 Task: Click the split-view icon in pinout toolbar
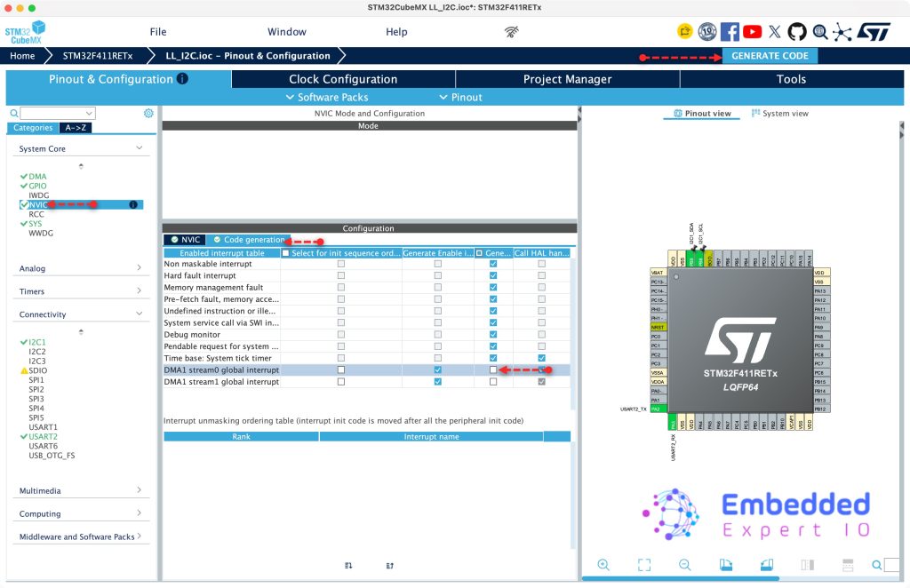(807, 565)
